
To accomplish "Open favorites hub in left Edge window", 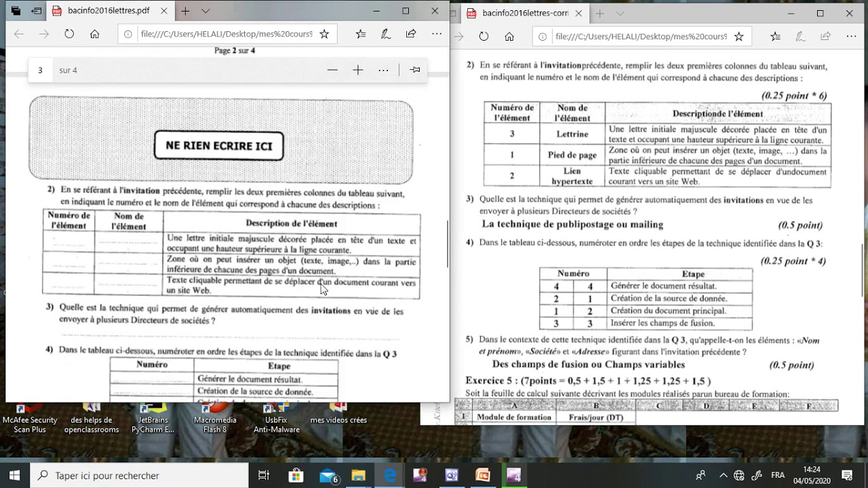I will [361, 34].
